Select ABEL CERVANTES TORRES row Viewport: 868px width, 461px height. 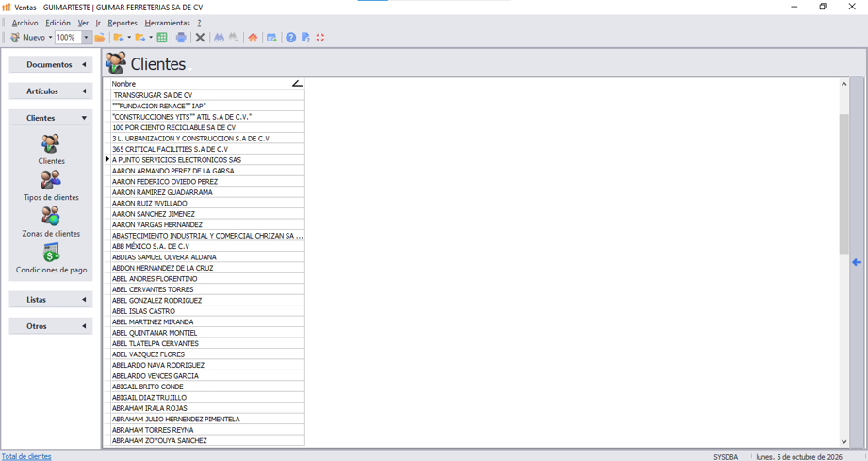[x=207, y=289]
